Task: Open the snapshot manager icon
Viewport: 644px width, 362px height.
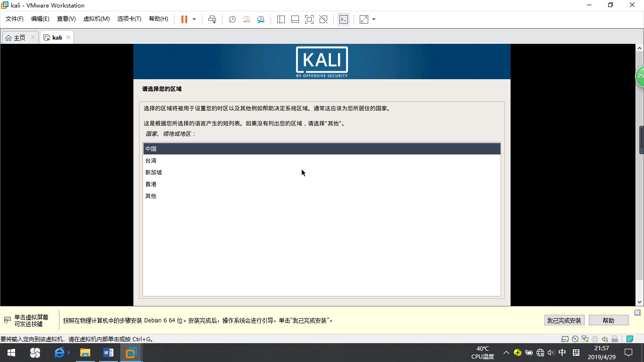Action: (x=261, y=19)
